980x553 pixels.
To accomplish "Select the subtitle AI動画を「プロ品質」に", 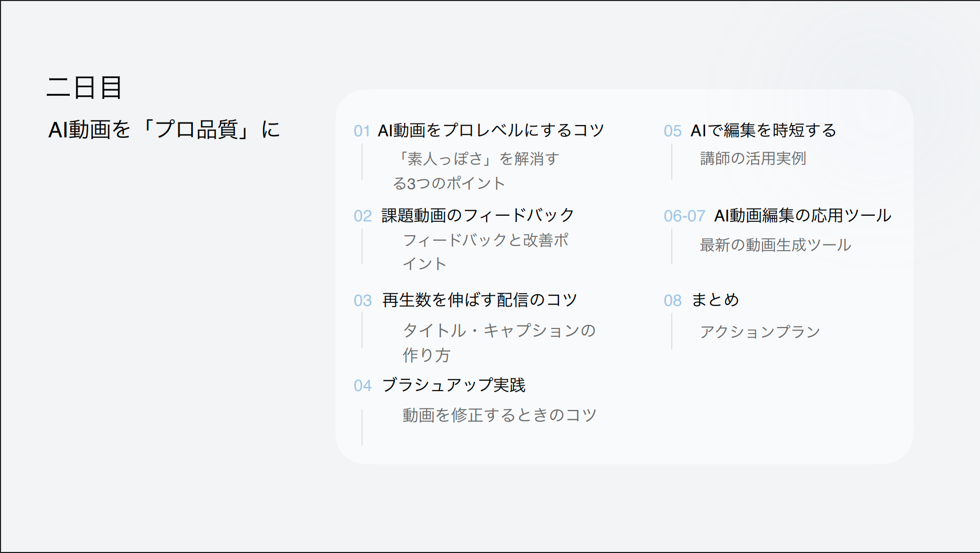I will click(x=164, y=130).
